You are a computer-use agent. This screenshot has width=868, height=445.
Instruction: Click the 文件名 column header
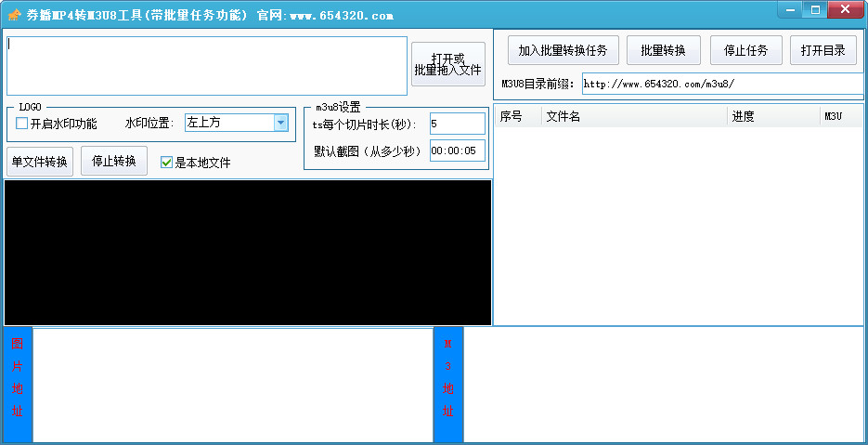[x=634, y=116]
